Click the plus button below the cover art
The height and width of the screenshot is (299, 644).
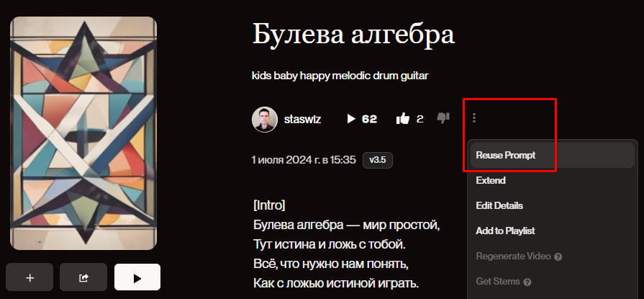(30, 277)
